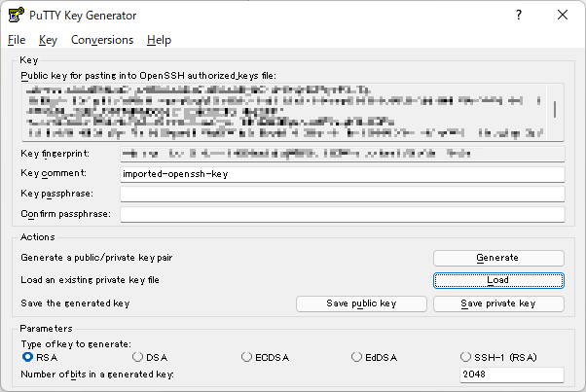Click the question mark help button
Viewport: 586px width, 392px height.
tap(519, 15)
